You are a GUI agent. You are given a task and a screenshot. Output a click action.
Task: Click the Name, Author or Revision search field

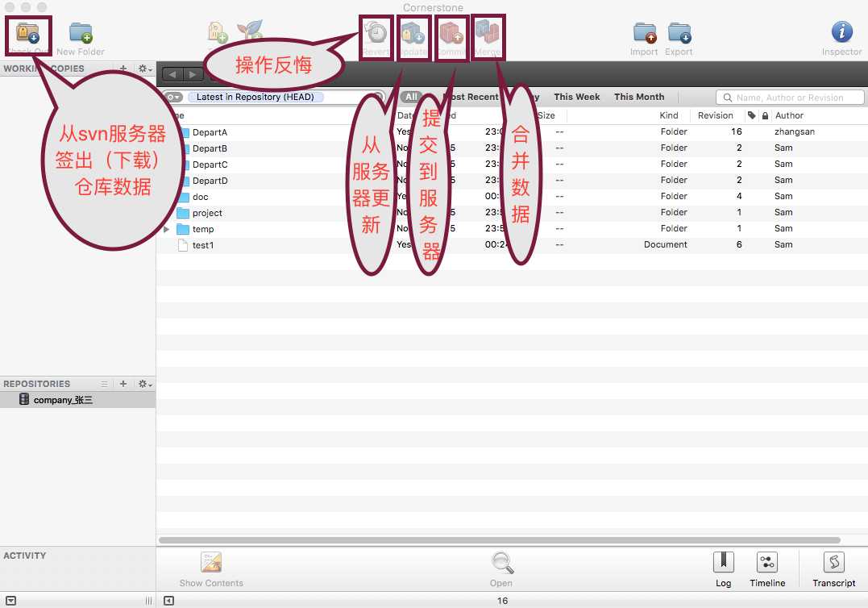(x=790, y=98)
